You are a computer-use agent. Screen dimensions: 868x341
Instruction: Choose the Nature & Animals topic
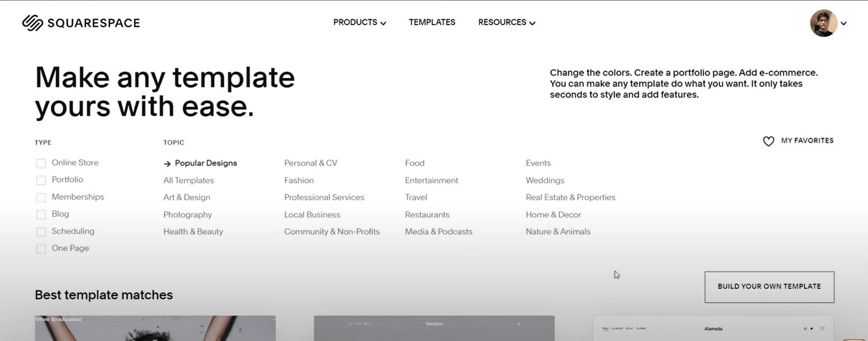tap(558, 232)
